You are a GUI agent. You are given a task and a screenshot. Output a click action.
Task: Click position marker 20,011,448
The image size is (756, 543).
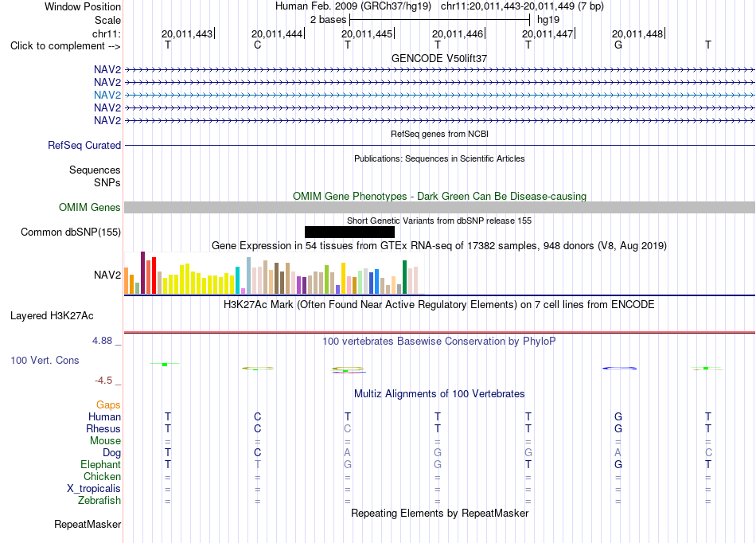click(638, 33)
